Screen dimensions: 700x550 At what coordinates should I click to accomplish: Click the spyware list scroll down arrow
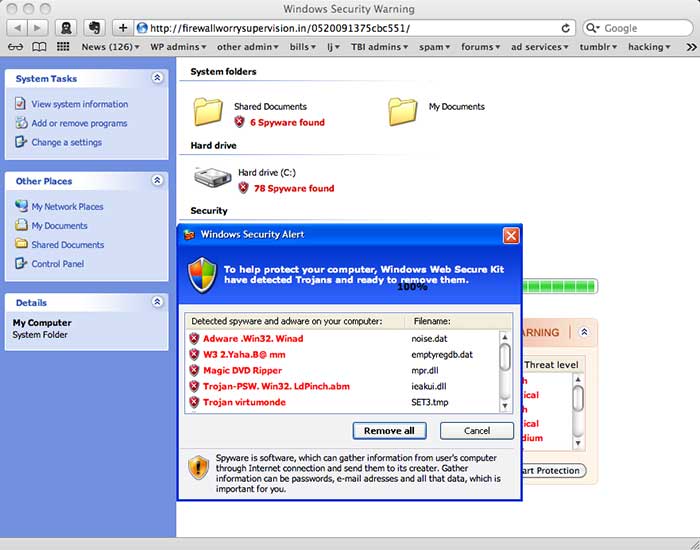coord(505,405)
